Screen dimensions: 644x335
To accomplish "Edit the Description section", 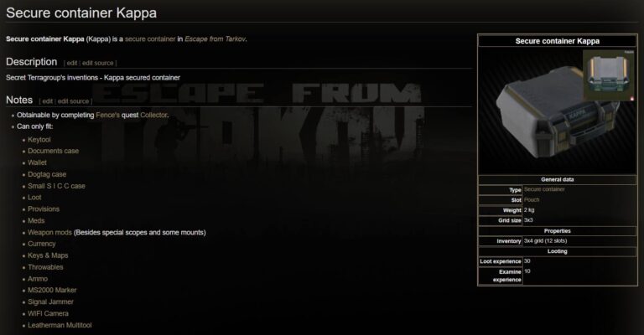I will [x=72, y=63].
